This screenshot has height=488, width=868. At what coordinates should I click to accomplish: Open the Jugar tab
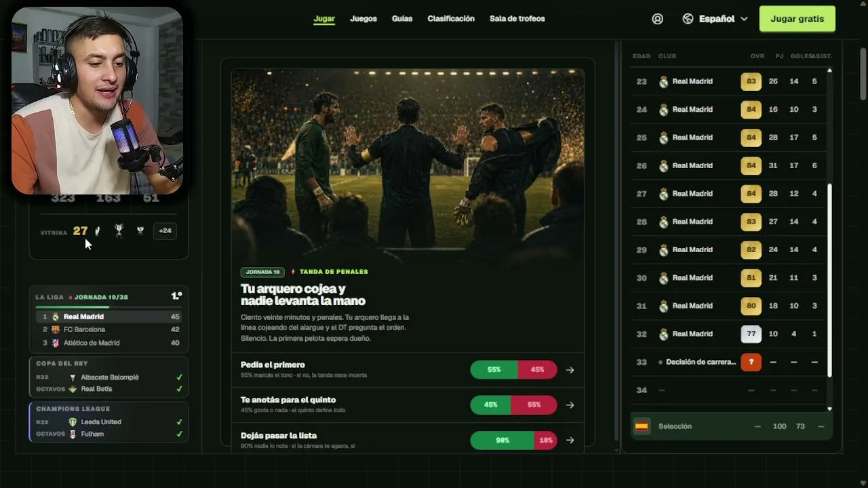324,18
